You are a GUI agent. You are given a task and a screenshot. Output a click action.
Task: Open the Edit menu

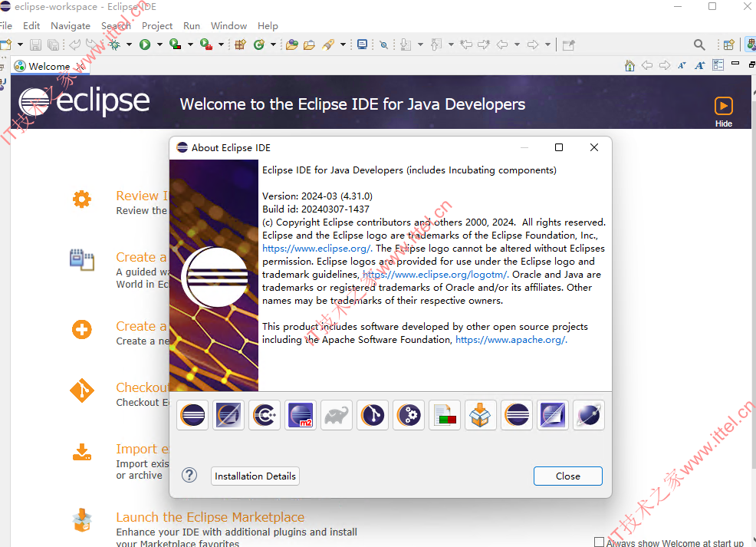coord(31,26)
